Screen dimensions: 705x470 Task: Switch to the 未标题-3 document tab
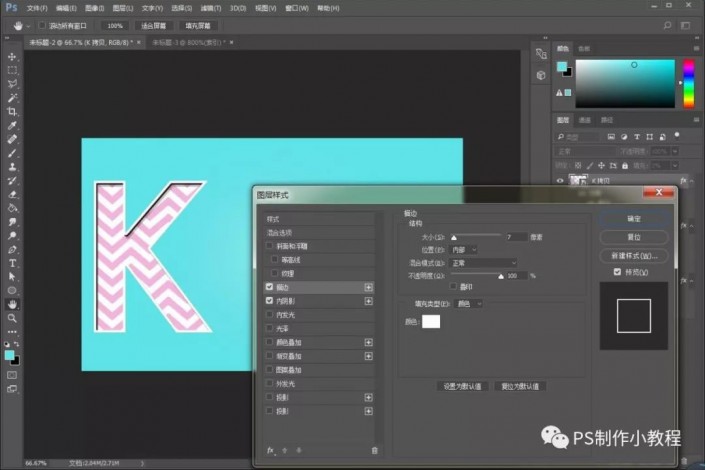189,42
